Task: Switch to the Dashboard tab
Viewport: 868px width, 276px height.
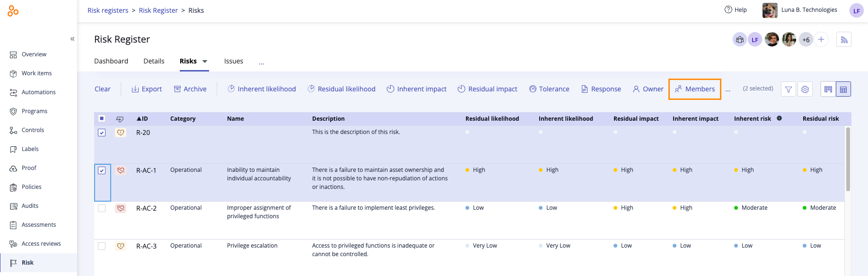Action: pyautogui.click(x=111, y=61)
